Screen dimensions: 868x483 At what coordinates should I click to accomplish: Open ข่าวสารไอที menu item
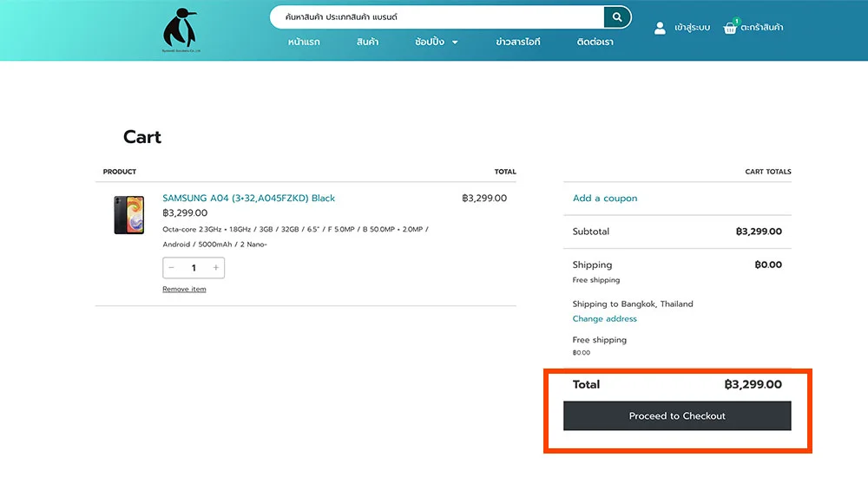(518, 42)
